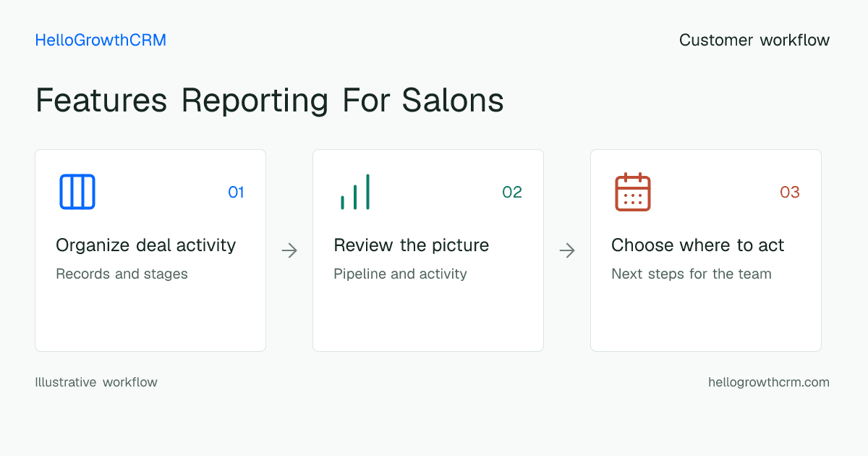868x456 pixels.
Task: Click the Pipeline and activity subtitle
Action: coord(400,274)
